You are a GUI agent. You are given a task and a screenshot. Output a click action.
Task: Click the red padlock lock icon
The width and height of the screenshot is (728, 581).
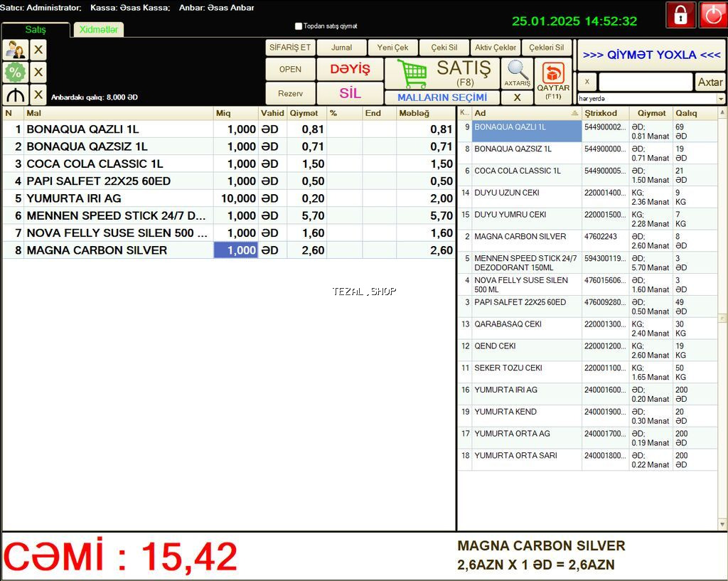(x=680, y=15)
